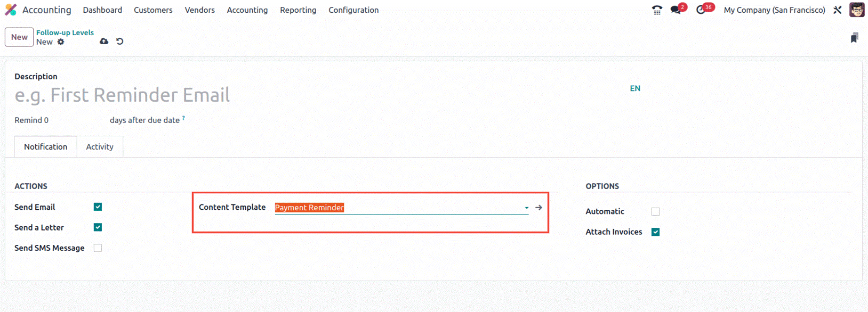Image resolution: width=868 pixels, height=312 pixels.
Task: Open the Customers menu
Action: pyautogui.click(x=153, y=10)
